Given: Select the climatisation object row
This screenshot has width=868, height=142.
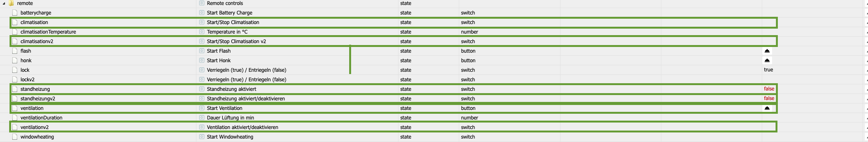Looking at the screenshot, I should click(x=394, y=22).
